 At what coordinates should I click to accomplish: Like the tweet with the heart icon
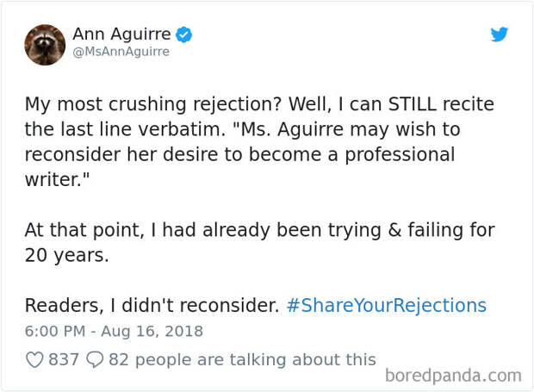pyautogui.click(x=34, y=359)
